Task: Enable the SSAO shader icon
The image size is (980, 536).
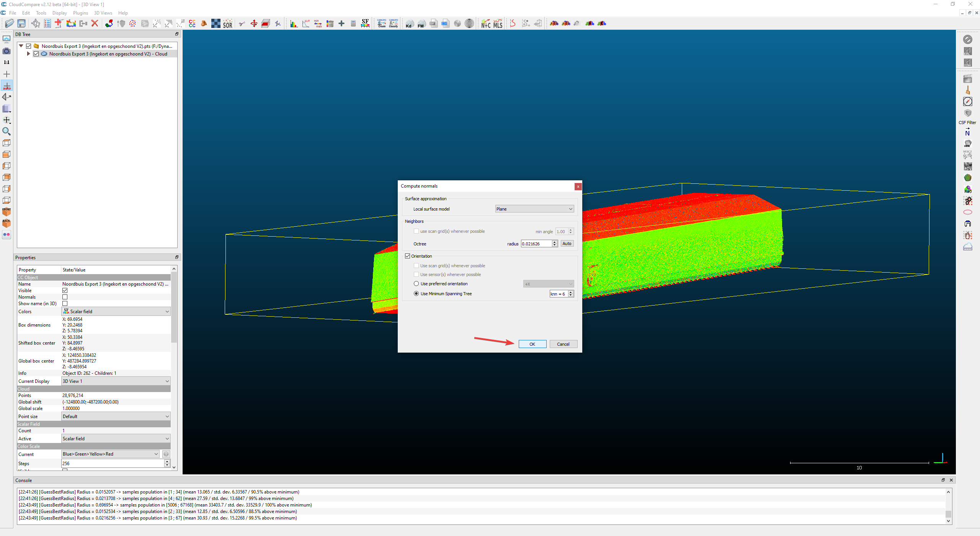Action: pos(968,62)
